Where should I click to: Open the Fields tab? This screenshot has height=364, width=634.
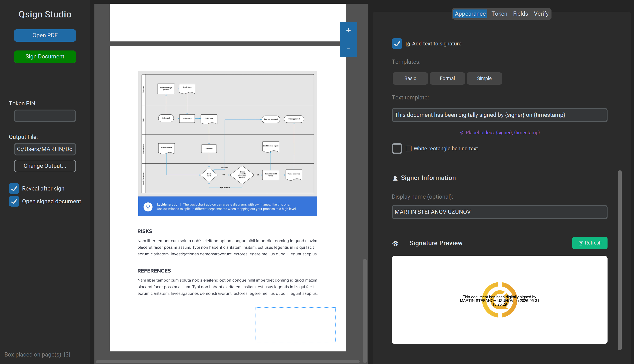[520, 14]
